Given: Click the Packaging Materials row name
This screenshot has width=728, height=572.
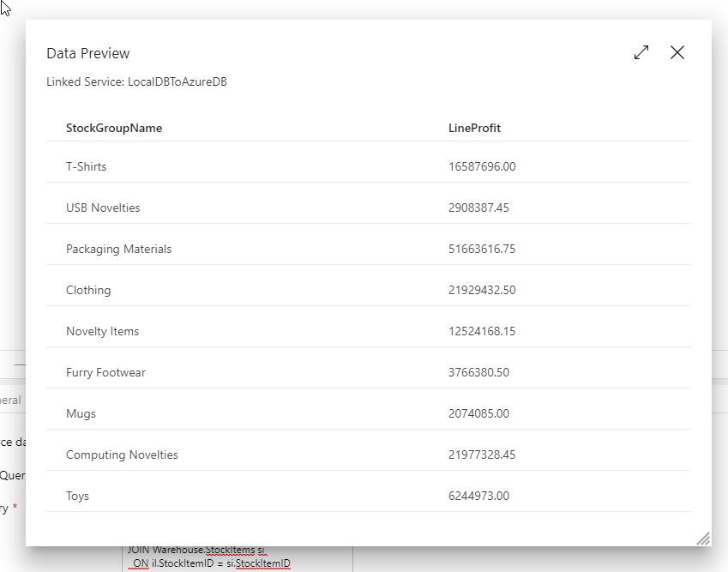Looking at the screenshot, I should [x=119, y=249].
